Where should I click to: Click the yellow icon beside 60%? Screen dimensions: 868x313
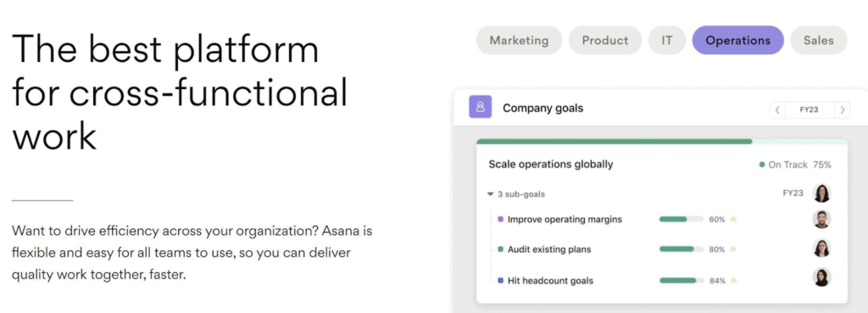[x=733, y=220]
